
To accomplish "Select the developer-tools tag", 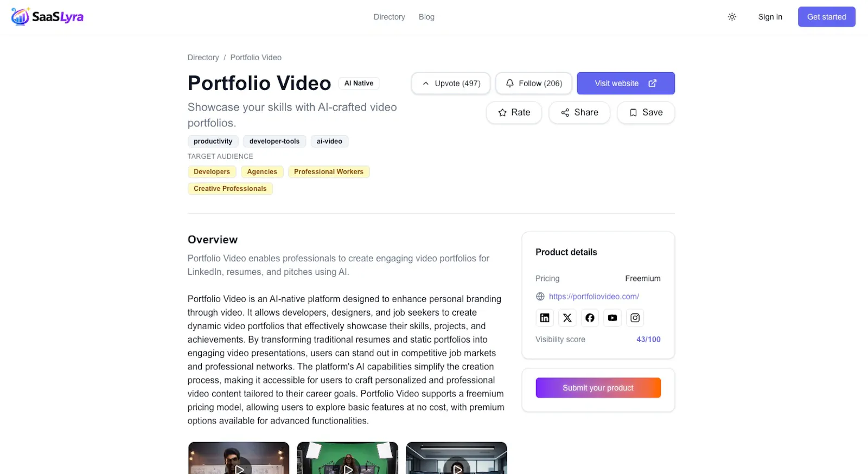I will tap(275, 142).
